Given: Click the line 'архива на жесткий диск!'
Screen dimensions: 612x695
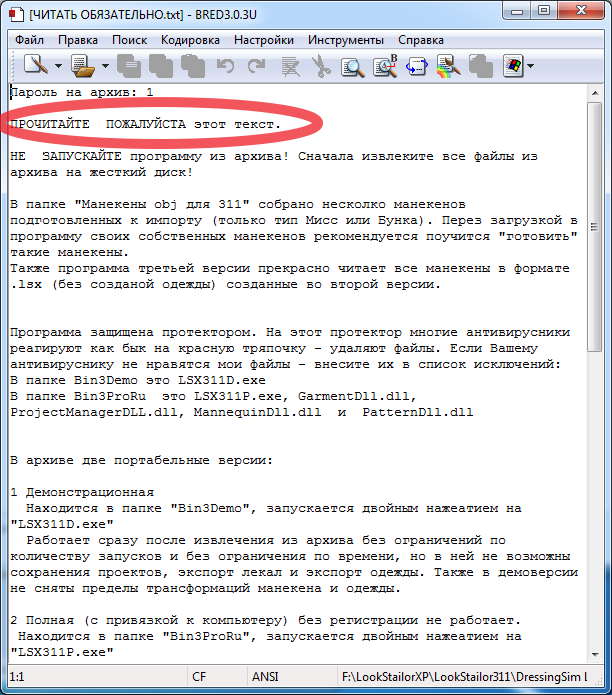Looking at the screenshot, I should (102, 172).
